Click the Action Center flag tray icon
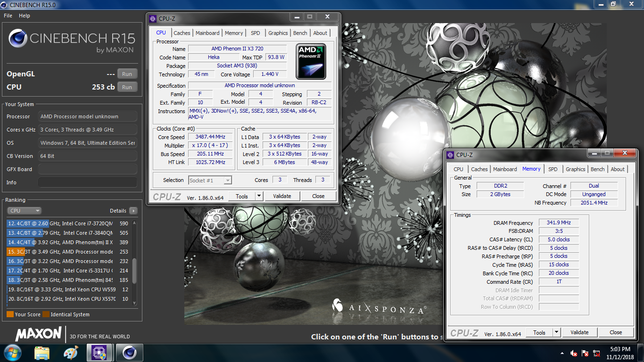 tap(585, 353)
